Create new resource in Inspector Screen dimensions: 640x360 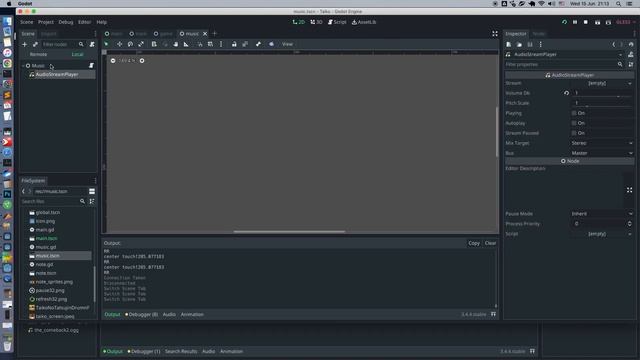tap(509, 44)
